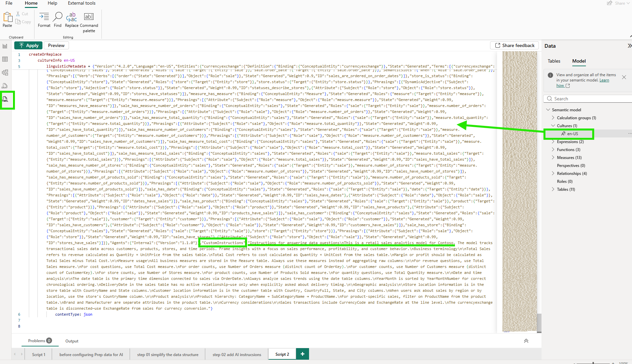
Task: Select Roles (0) item
Action: 565,182
